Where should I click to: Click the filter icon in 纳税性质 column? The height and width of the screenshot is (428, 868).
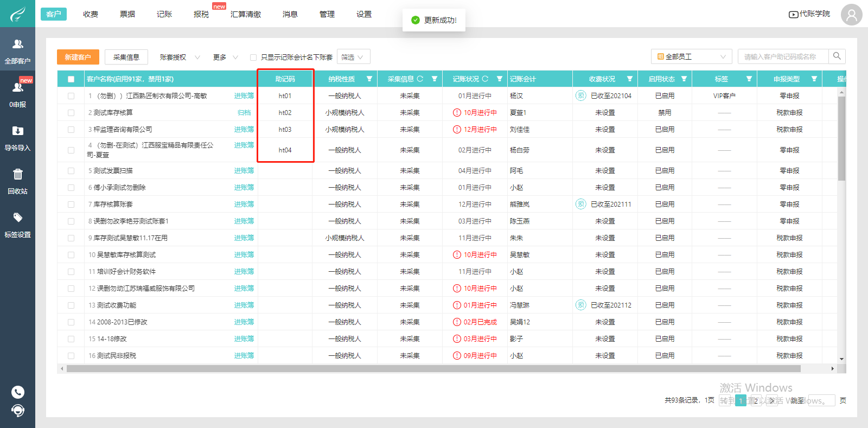pyautogui.click(x=369, y=79)
